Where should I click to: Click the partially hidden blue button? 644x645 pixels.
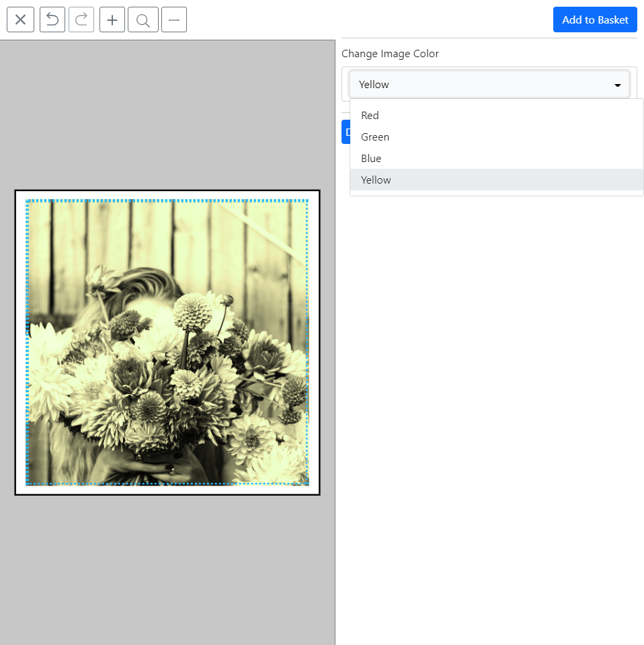click(x=346, y=132)
